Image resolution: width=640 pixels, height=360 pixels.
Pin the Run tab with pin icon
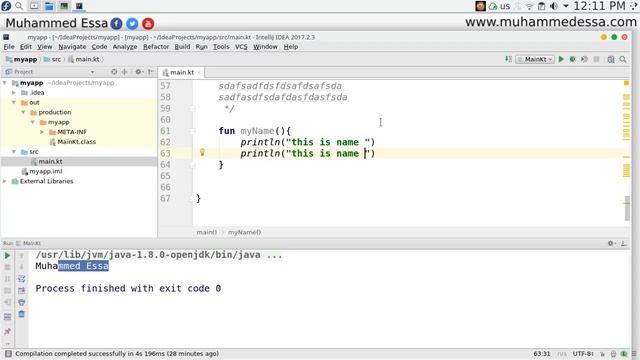[7, 331]
